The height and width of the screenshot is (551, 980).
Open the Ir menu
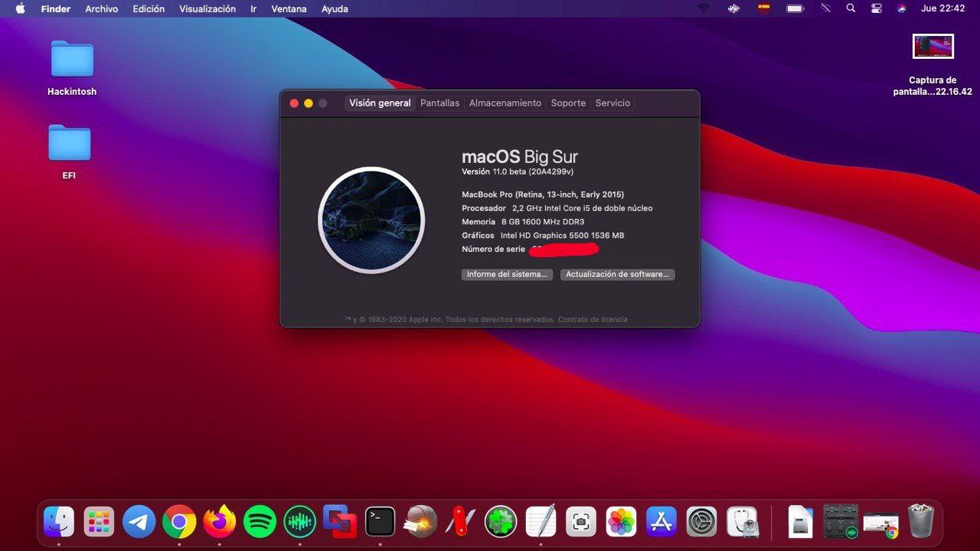[253, 9]
